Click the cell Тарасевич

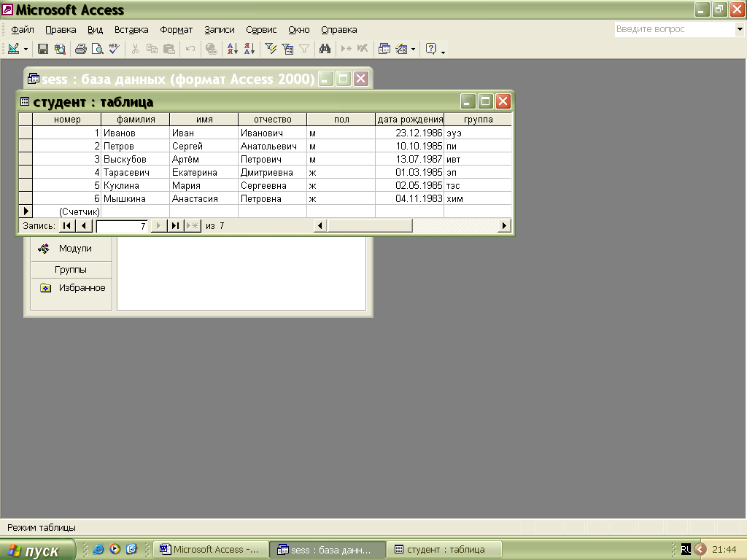coord(135,172)
